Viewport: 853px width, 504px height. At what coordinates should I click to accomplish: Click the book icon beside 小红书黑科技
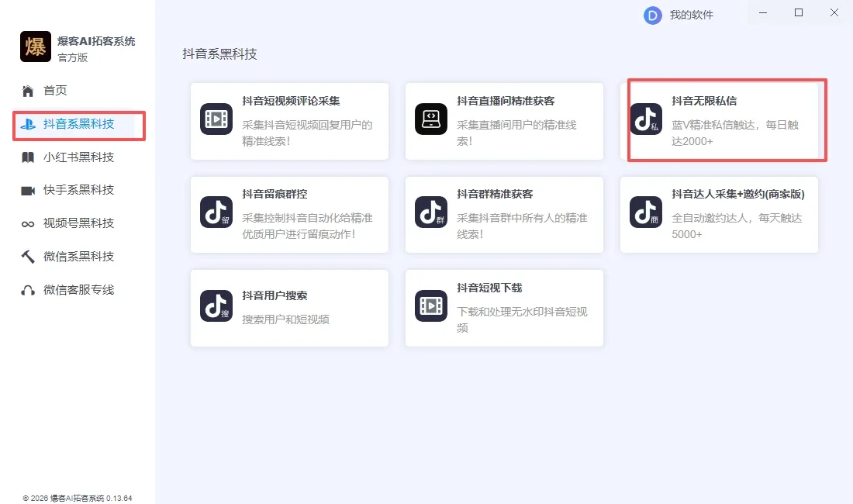[x=28, y=157]
